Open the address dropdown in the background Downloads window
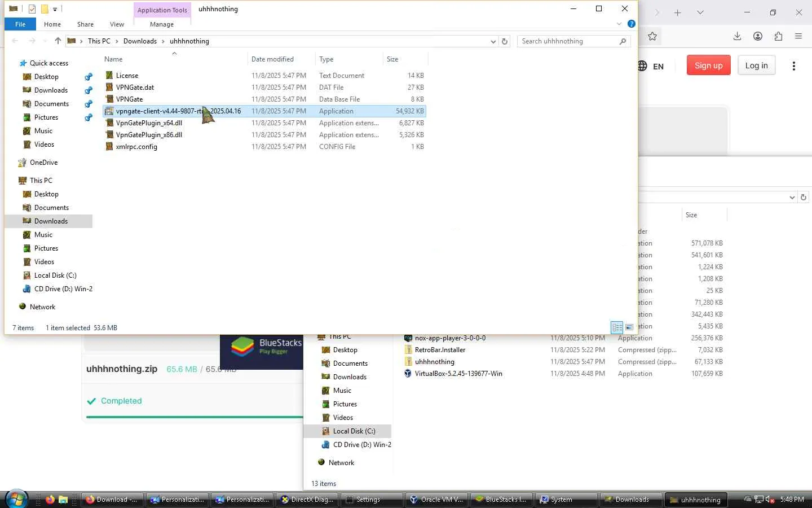Image resolution: width=812 pixels, height=508 pixels. (792, 197)
